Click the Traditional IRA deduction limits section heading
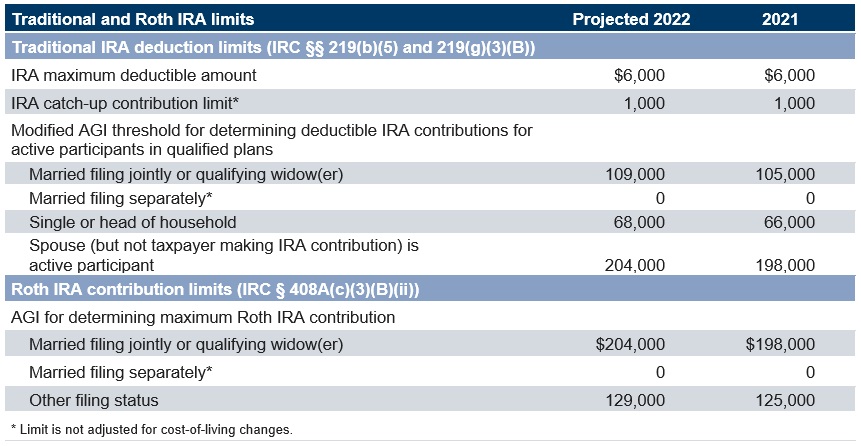The image size is (861, 446). click(x=273, y=46)
